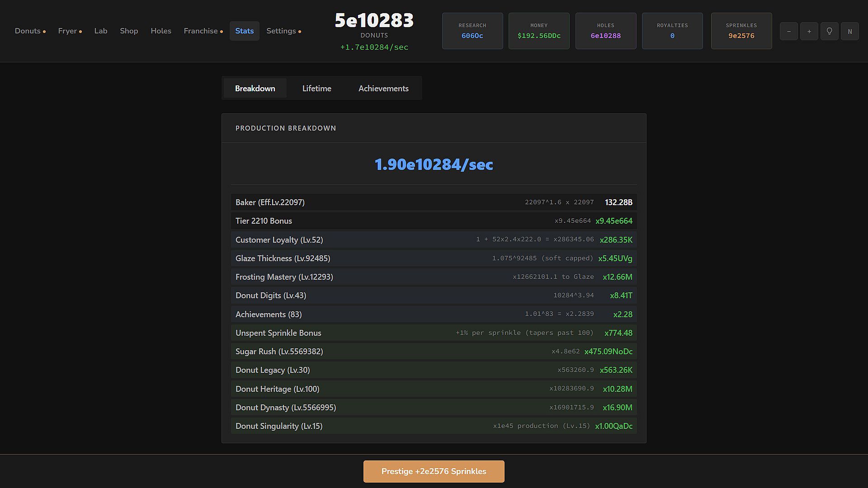Screen dimensions: 868x488
Task: Select the Unspent Sprinkle Bonus row
Action: [x=434, y=333]
